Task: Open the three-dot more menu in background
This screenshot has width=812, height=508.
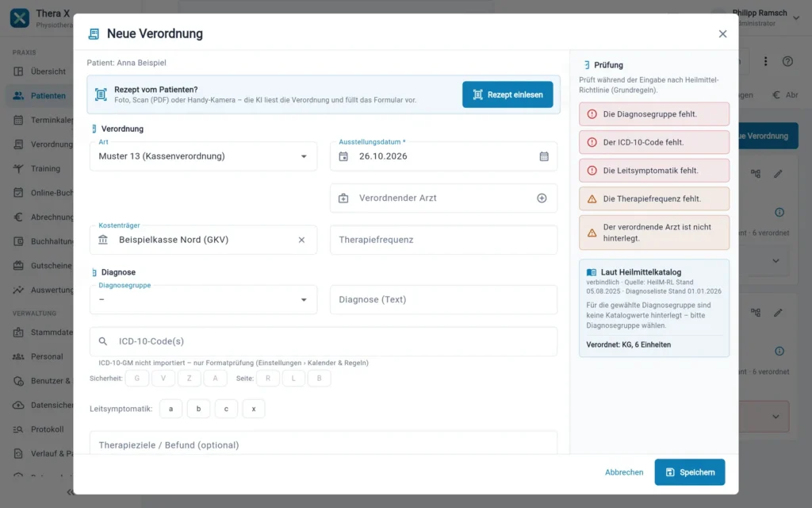Action: tap(765, 61)
